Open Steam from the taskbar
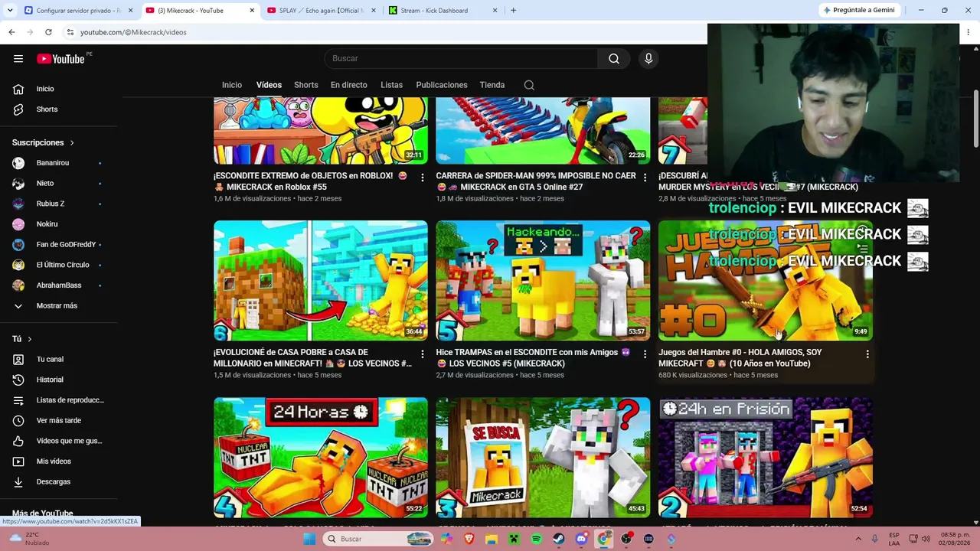Image resolution: width=980 pixels, height=551 pixels. (559, 539)
